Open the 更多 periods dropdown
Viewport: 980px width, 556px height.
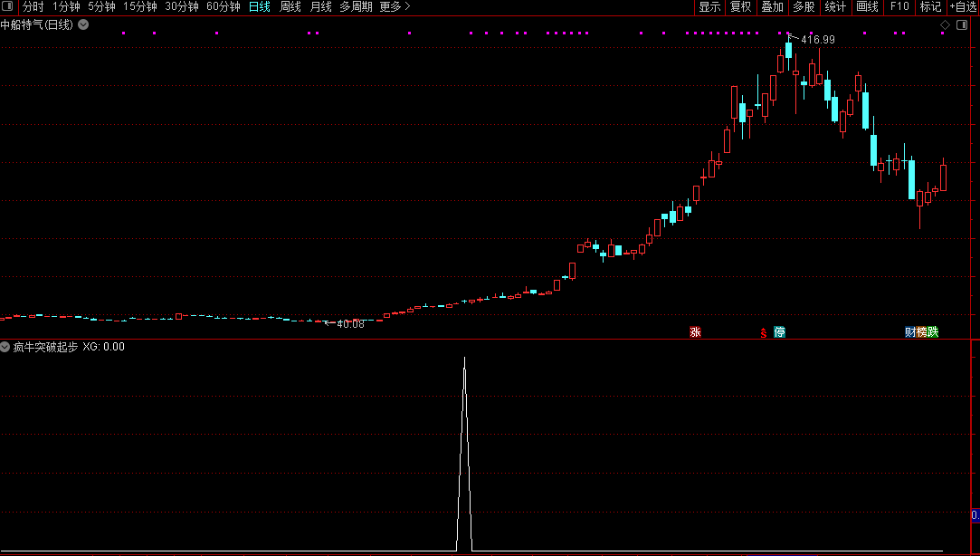click(395, 7)
